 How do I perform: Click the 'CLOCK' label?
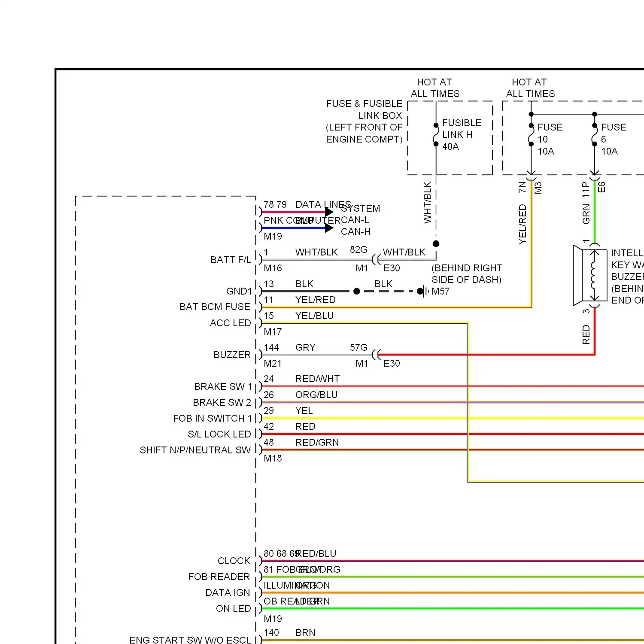pyautogui.click(x=234, y=561)
